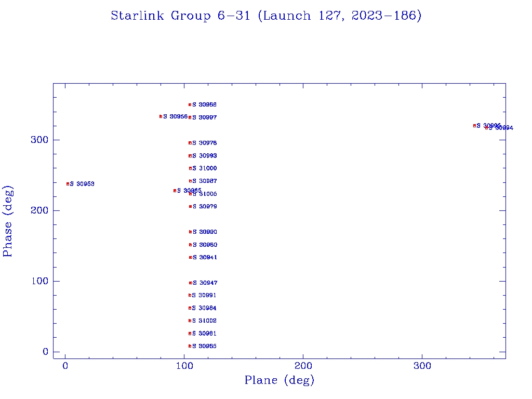Select the S 30979 satellite label
The height and width of the screenshot is (399, 532).
pyautogui.click(x=205, y=207)
